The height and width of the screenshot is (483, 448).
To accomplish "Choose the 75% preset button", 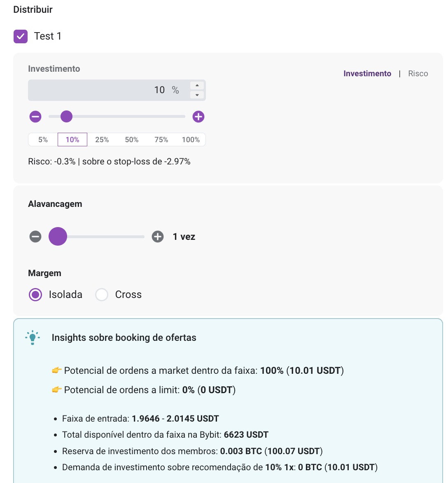I will tap(161, 140).
